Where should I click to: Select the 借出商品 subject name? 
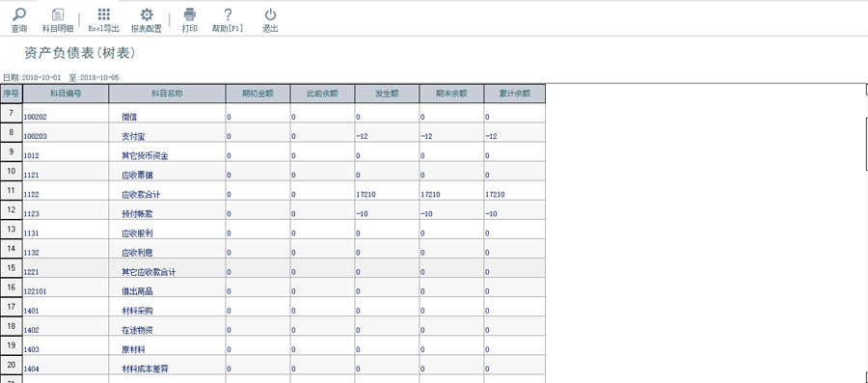tap(137, 291)
